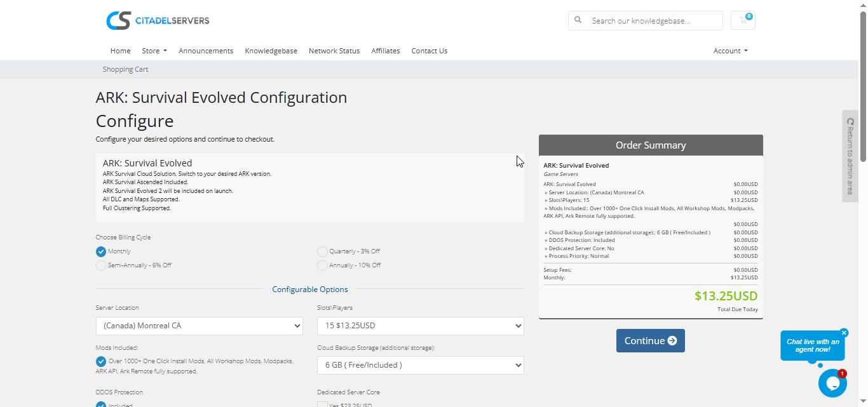The width and height of the screenshot is (868, 407).
Task: Open the Server Location dropdown
Action: 200,326
